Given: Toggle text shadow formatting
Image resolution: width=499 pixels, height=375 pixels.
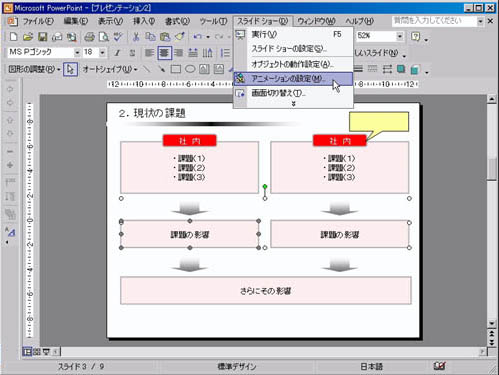Looking at the screenshot, I should point(132,53).
